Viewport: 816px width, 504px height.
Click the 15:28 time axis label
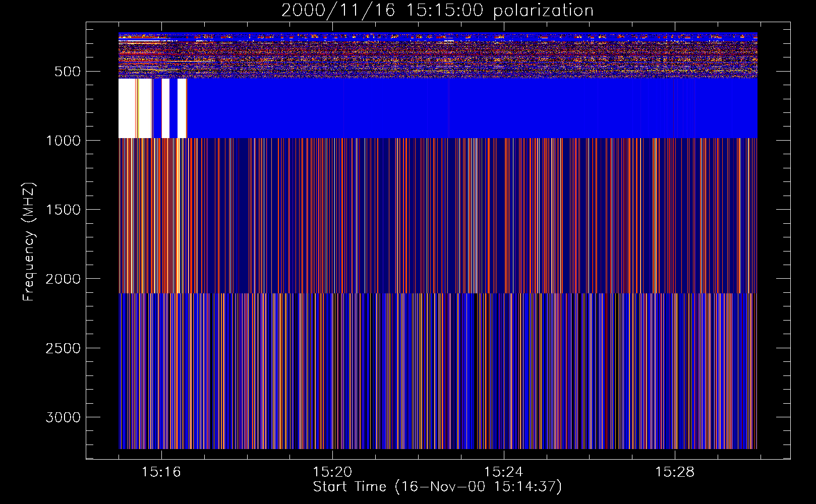[x=675, y=472]
